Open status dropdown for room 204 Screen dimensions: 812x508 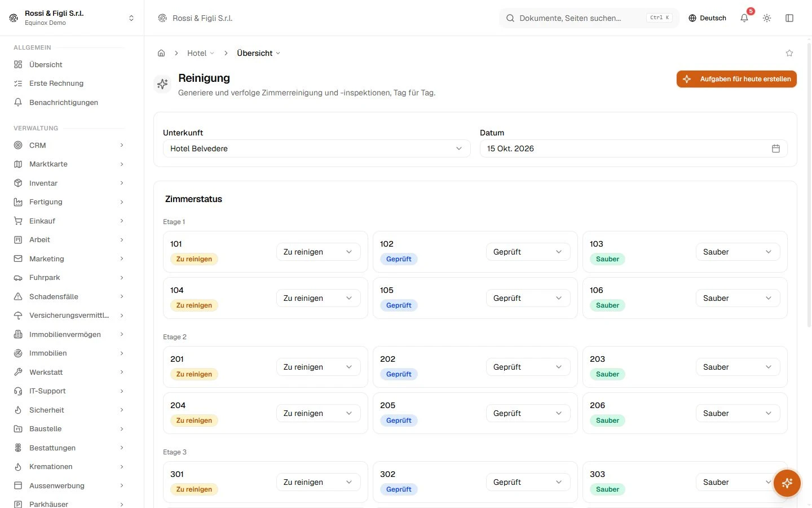[x=318, y=413]
